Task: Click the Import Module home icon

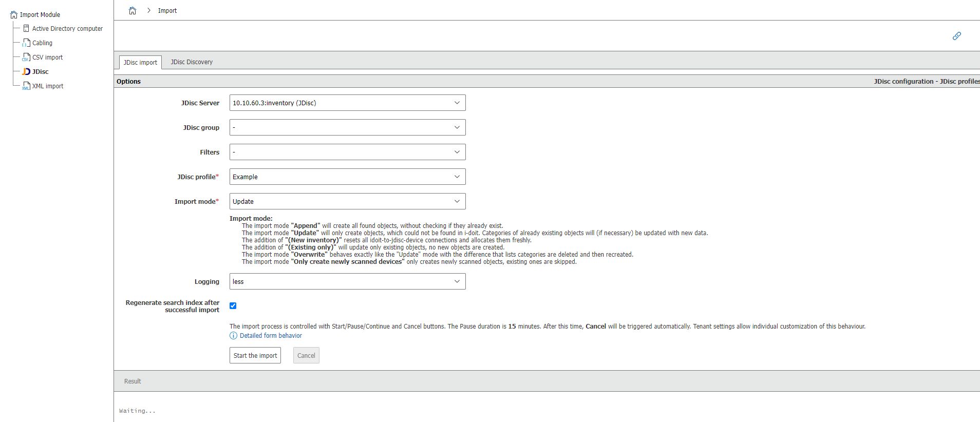Action: coord(14,15)
